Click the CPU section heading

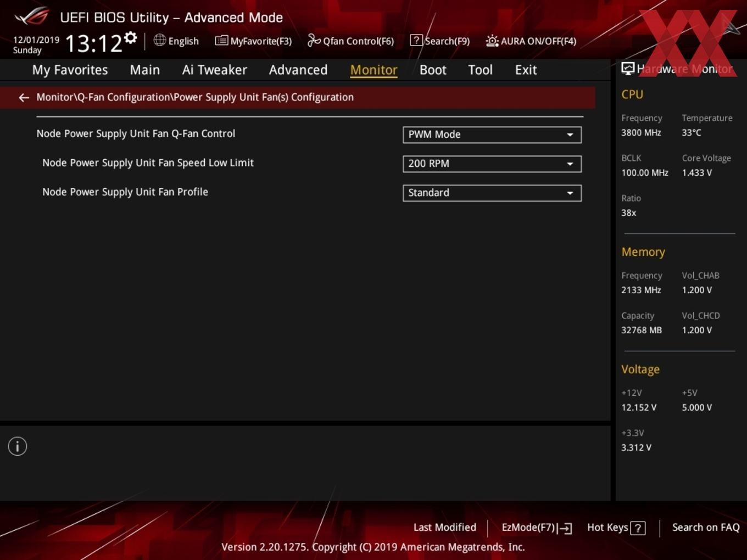coord(632,94)
